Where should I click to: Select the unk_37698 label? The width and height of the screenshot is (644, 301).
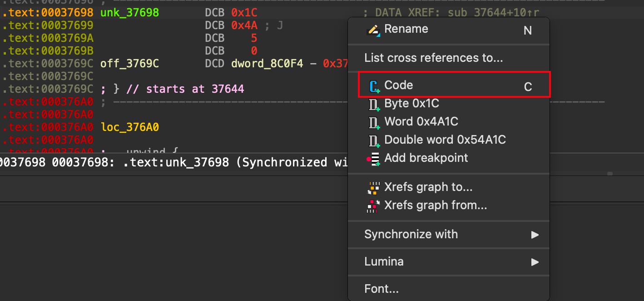click(x=130, y=13)
